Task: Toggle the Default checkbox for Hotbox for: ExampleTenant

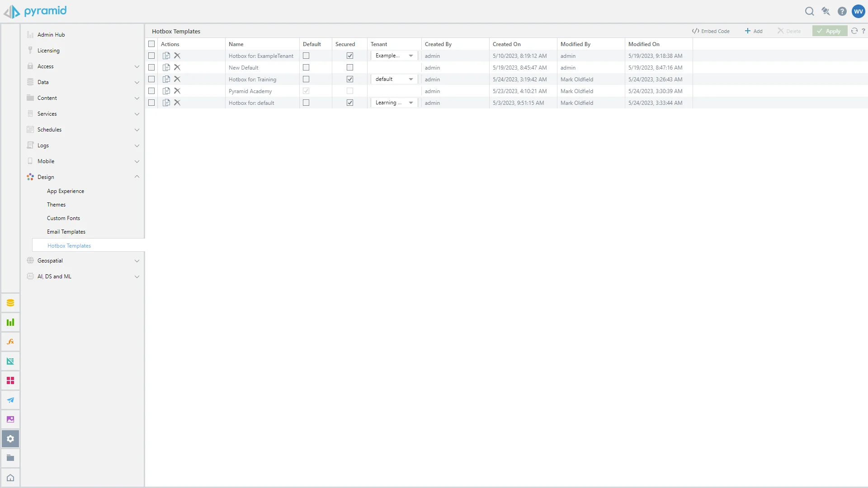Action: coord(306,56)
